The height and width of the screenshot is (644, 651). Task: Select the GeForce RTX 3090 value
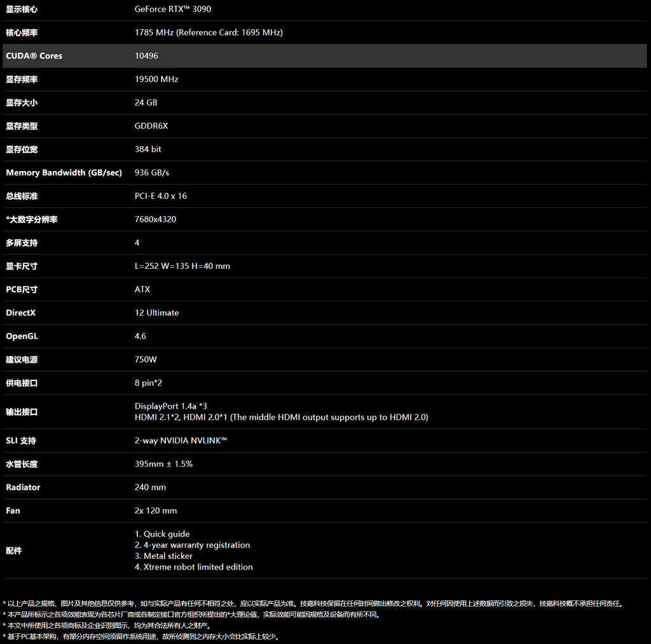pyautogui.click(x=173, y=9)
